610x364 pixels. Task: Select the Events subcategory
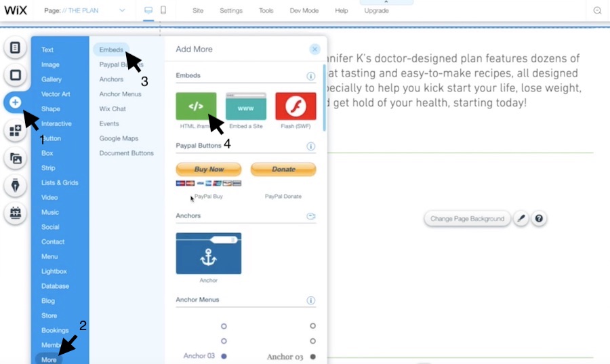(x=109, y=123)
